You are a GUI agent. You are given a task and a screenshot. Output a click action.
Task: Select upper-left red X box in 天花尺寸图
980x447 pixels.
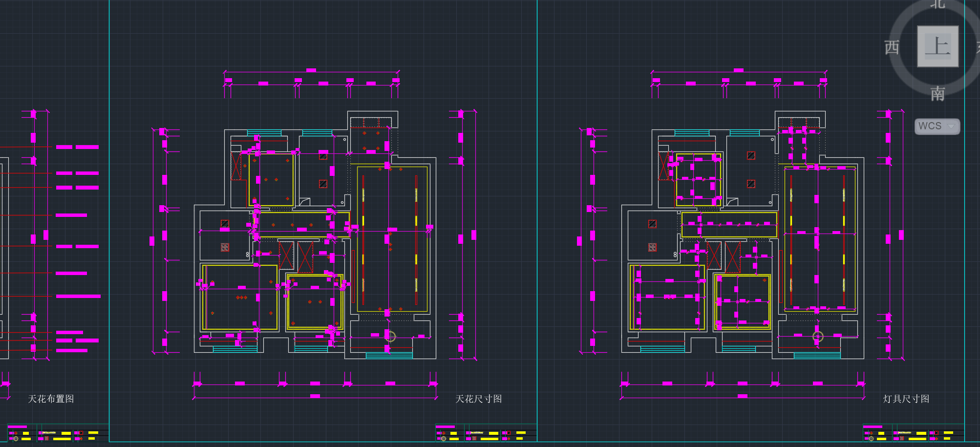pos(236,166)
